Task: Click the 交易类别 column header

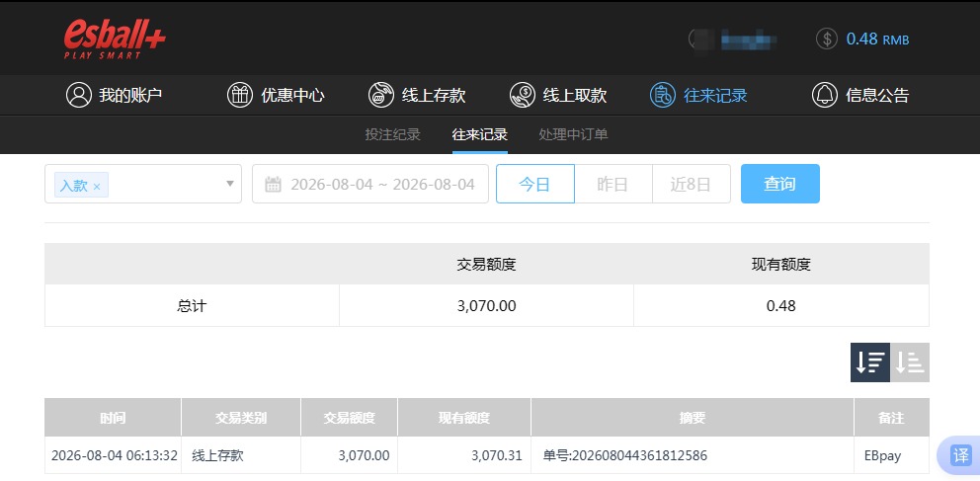Action: coord(241,418)
